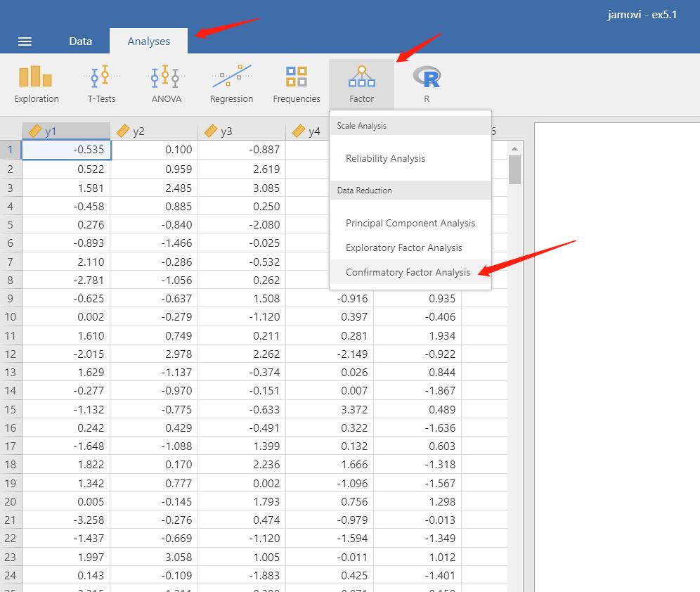
Task: Select Confirmatory Factor Analysis option
Action: coord(408,272)
